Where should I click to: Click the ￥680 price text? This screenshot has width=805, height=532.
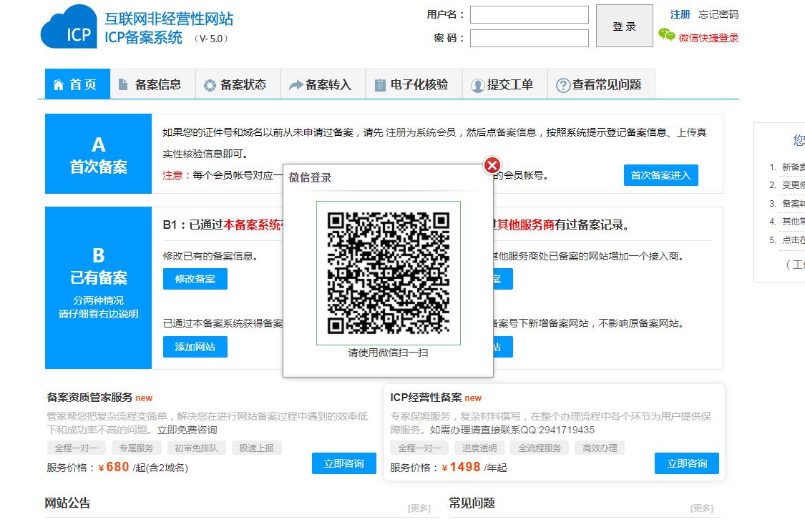pos(114,467)
